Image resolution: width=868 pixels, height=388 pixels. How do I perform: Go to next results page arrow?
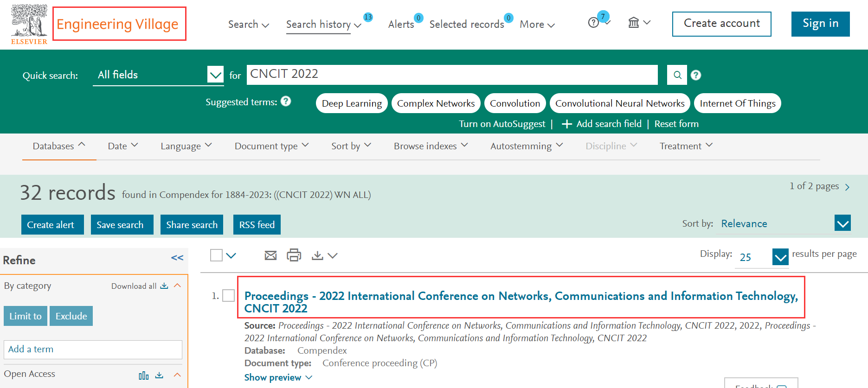pos(847,187)
